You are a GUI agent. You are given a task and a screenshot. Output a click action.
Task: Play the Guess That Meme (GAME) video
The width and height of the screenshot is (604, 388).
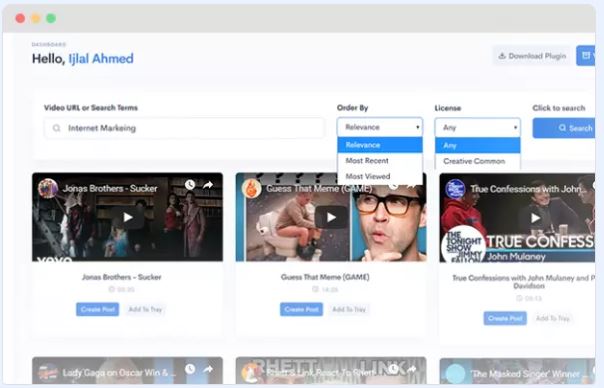point(331,217)
